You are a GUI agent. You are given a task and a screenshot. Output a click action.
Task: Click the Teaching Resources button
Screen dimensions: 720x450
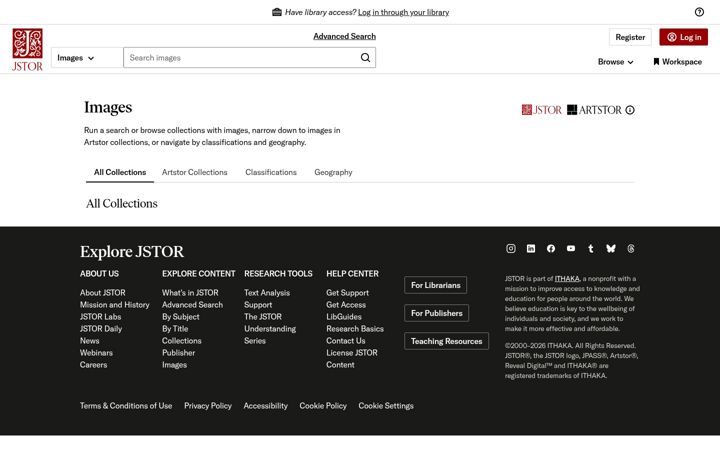click(x=446, y=341)
